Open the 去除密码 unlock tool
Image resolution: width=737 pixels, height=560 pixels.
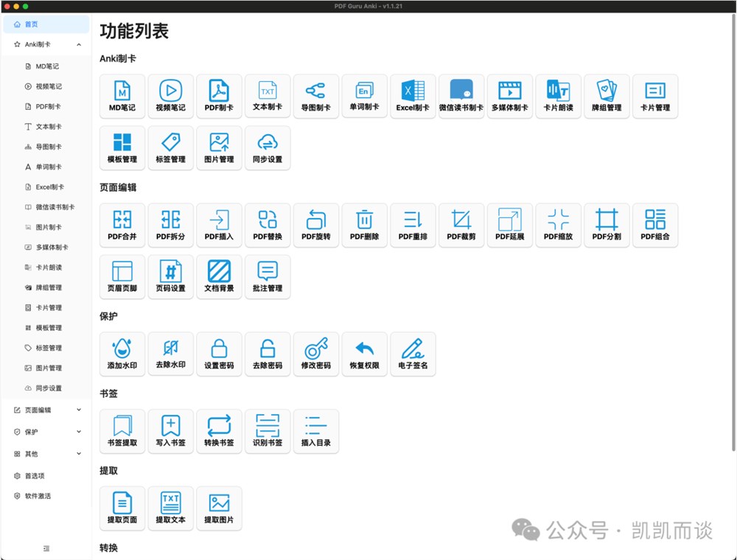268,354
